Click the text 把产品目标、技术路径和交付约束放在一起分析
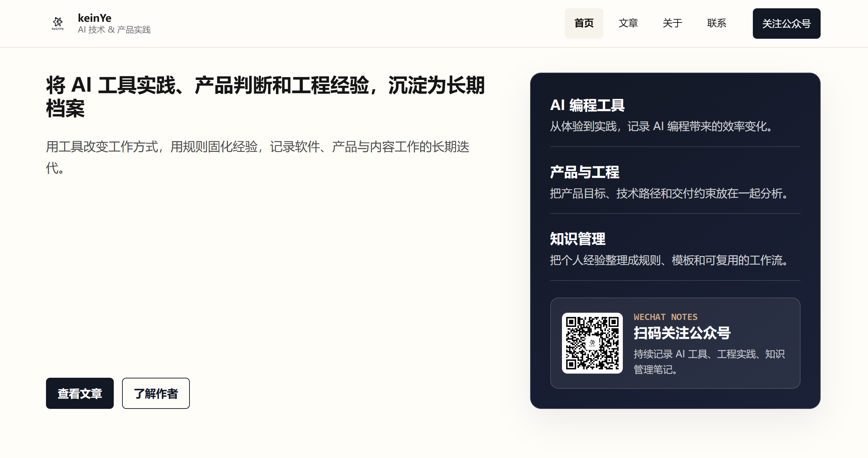This screenshot has height=458, width=868. click(669, 193)
